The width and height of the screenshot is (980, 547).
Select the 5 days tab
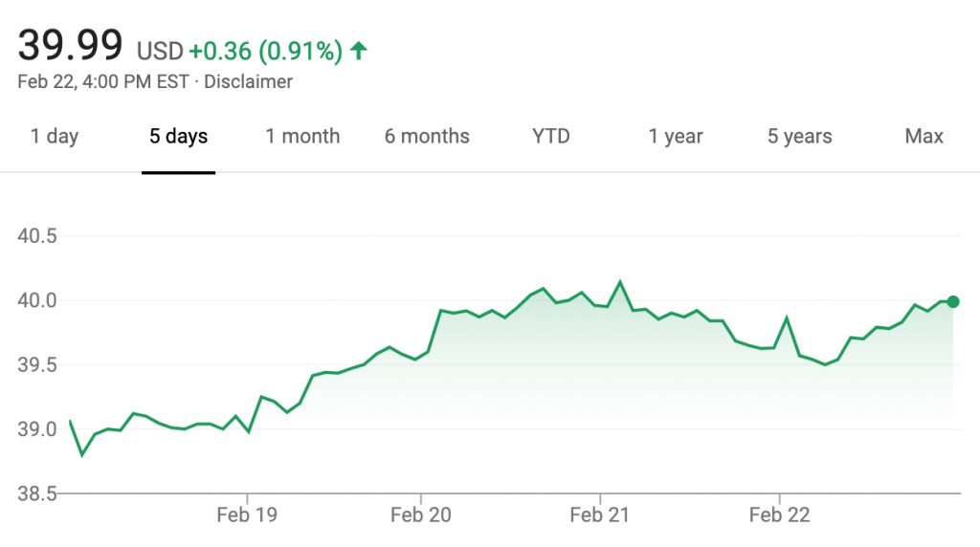pos(178,136)
